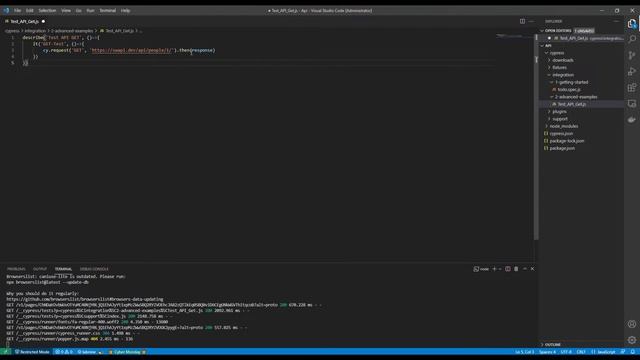Open the Accounts icon in activity bar
Viewport: 640px width, 360px height.
[x=632, y=324]
